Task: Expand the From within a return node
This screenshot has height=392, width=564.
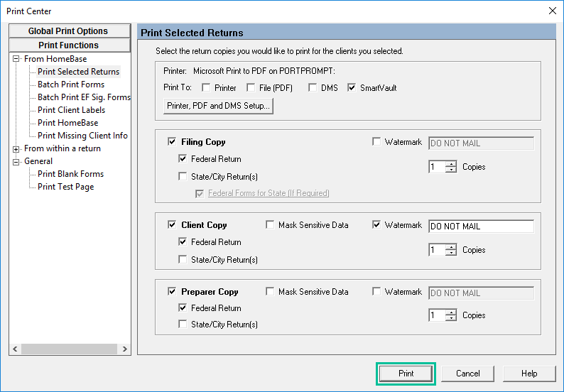Action: [16, 149]
